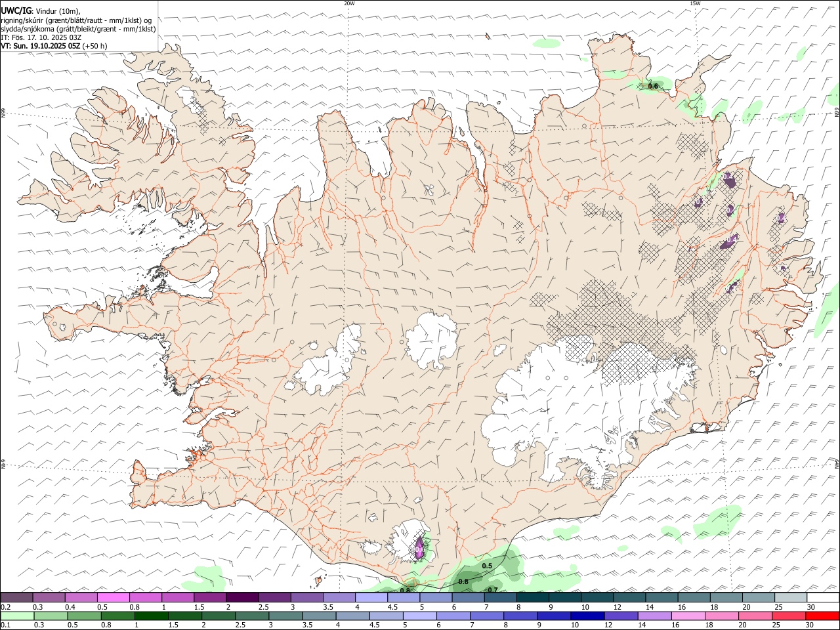Click the "15W" longitude label
The height and width of the screenshot is (630, 840).
[695, 3]
